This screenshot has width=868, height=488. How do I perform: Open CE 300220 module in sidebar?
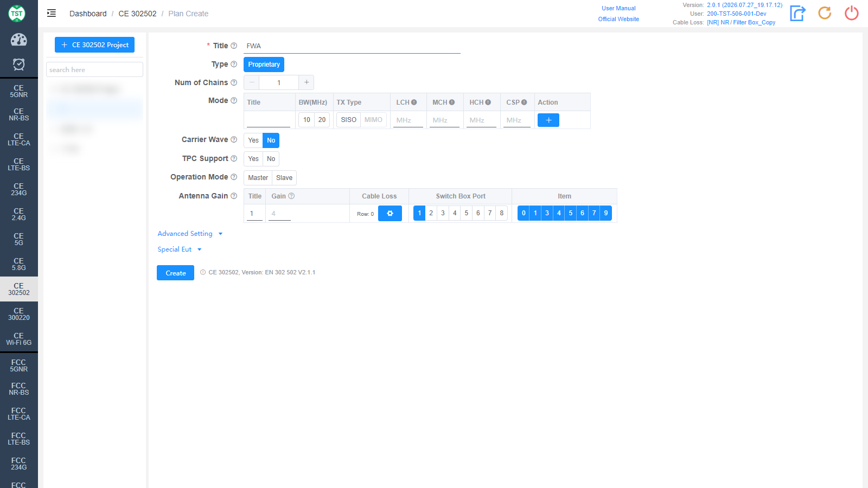coord(19,314)
